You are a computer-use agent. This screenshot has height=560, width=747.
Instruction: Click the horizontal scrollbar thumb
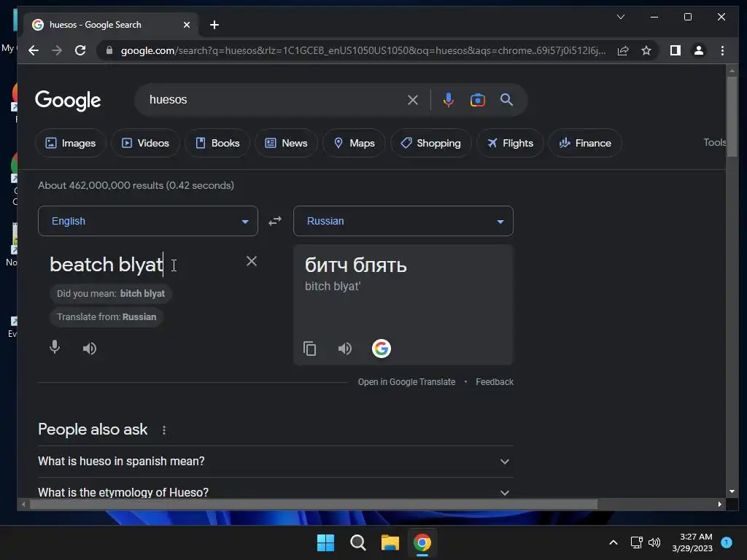[314, 504]
